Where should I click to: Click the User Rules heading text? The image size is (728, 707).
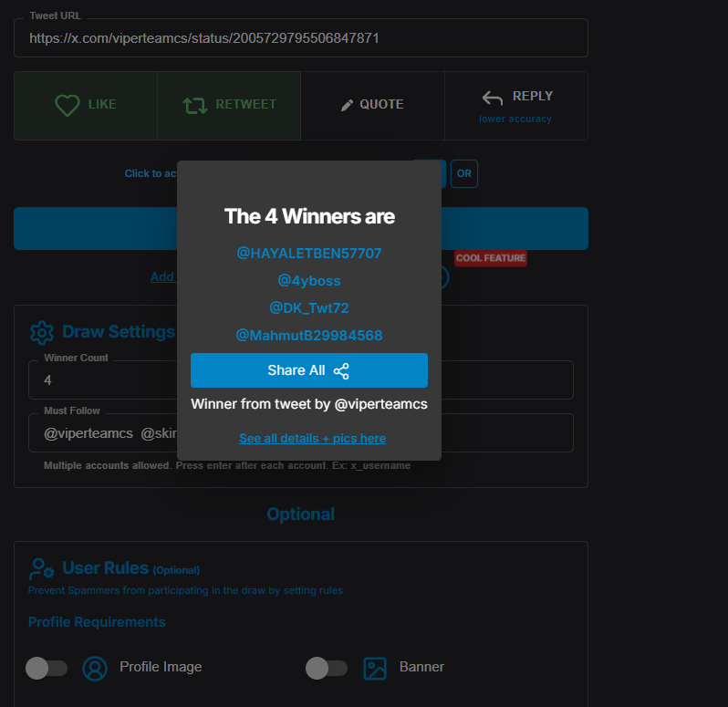pyautogui.click(x=106, y=568)
